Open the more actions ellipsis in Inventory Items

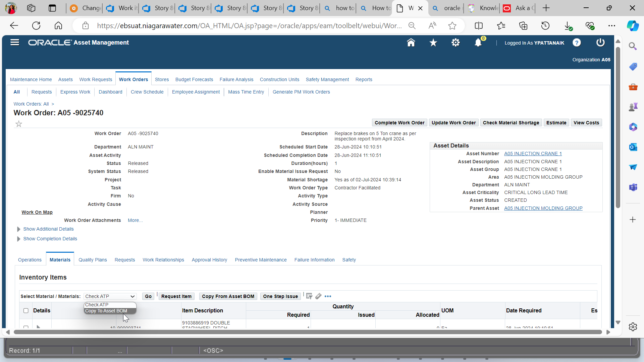[328, 296]
